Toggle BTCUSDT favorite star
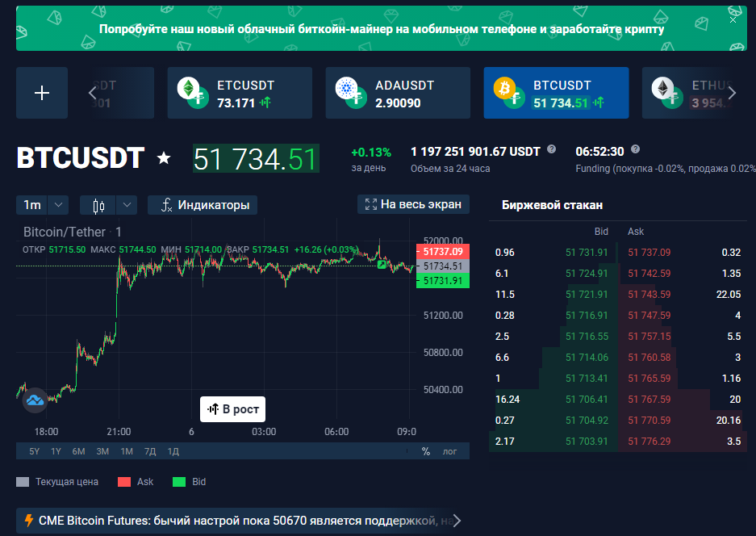This screenshot has width=756, height=536. pos(164,157)
